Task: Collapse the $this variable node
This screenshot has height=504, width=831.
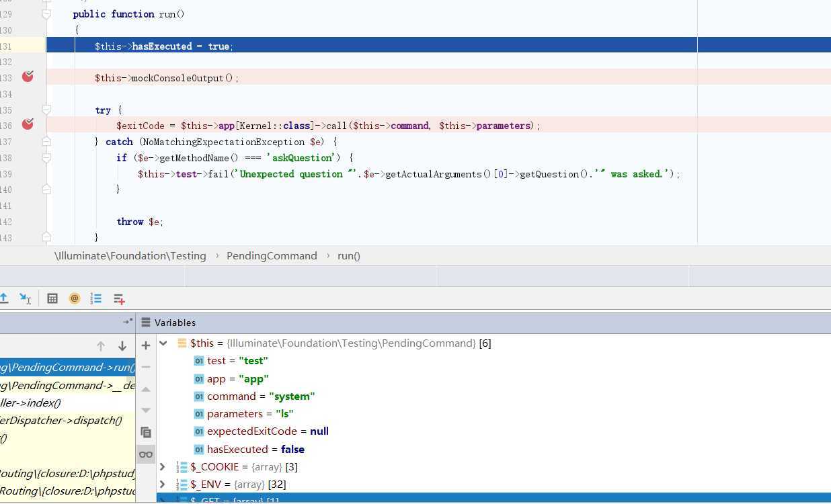Action: [x=163, y=343]
